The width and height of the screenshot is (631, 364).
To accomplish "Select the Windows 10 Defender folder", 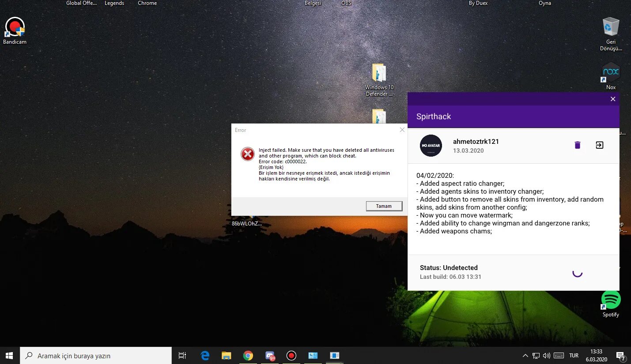I will tap(379, 80).
